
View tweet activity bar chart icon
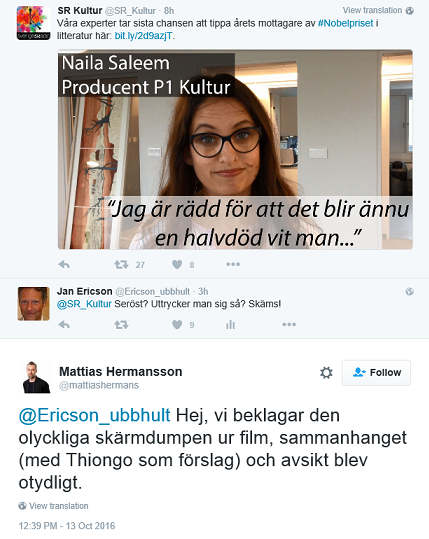231,324
